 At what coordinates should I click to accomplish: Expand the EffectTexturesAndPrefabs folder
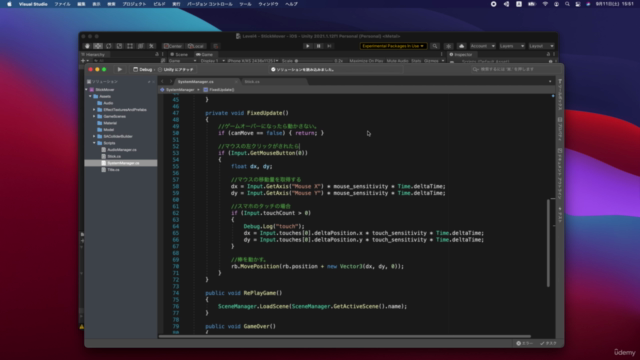pos(94,110)
